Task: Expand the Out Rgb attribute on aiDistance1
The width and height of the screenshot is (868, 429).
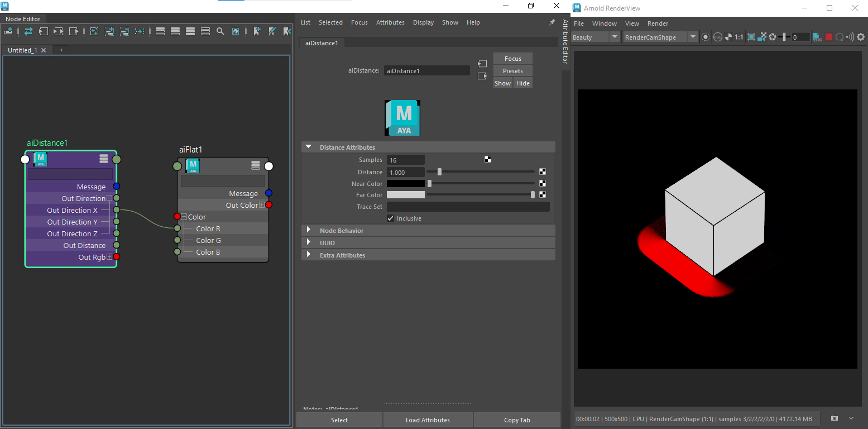Action: click(109, 257)
